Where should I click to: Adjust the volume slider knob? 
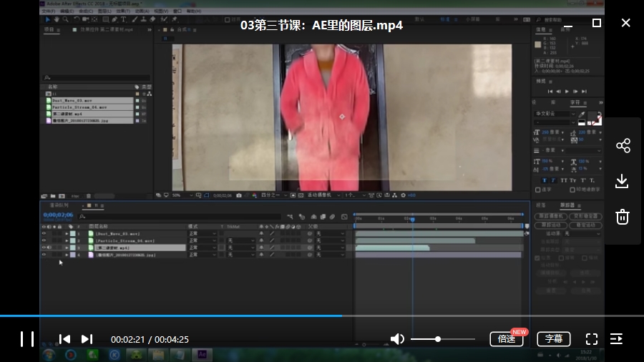(x=438, y=339)
